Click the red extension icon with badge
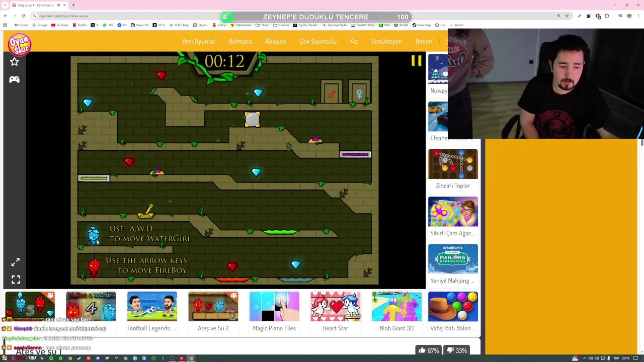This screenshot has width=644, height=362. pyautogui.click(x=598, y=16)
